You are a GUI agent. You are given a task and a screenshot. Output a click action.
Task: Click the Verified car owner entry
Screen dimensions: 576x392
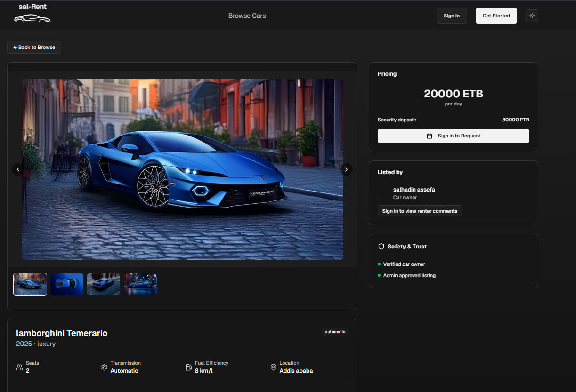click(x=404, y=264)
